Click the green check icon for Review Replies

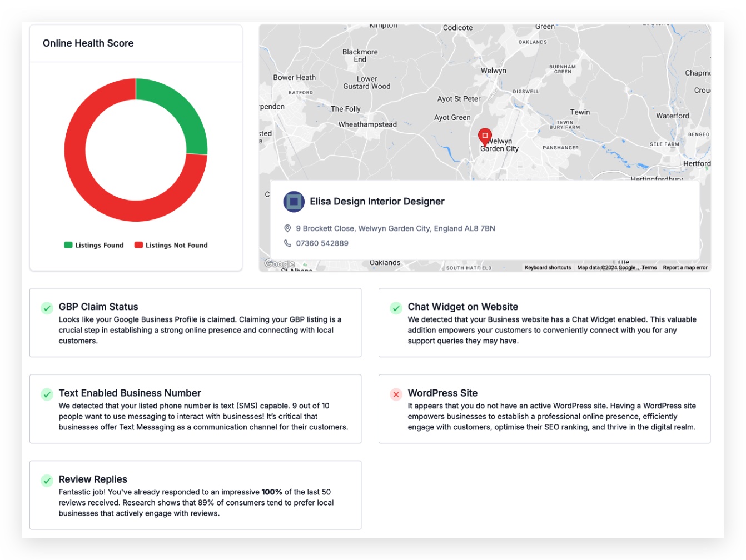(47, 481)
